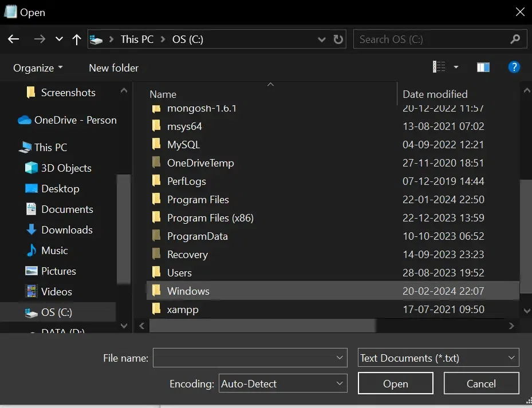Select the MySQL folder
This screenshot has height=408, width=532.
(x=183, y=145)
